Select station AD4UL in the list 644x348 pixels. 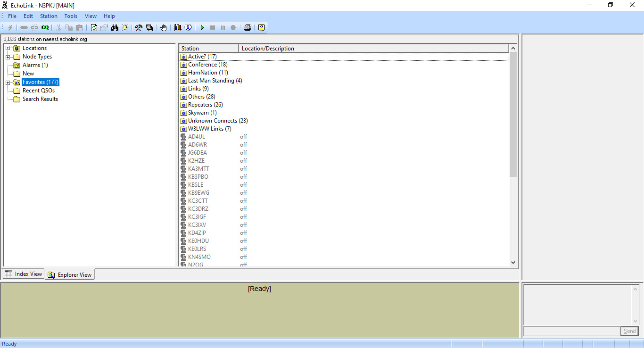[x=197, y=137]
